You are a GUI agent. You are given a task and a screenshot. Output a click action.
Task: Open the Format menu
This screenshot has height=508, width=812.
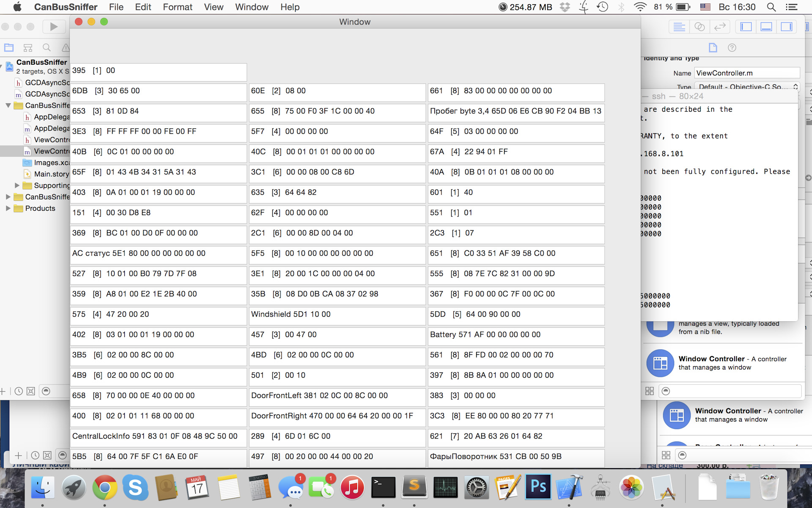tap(177, 7)
